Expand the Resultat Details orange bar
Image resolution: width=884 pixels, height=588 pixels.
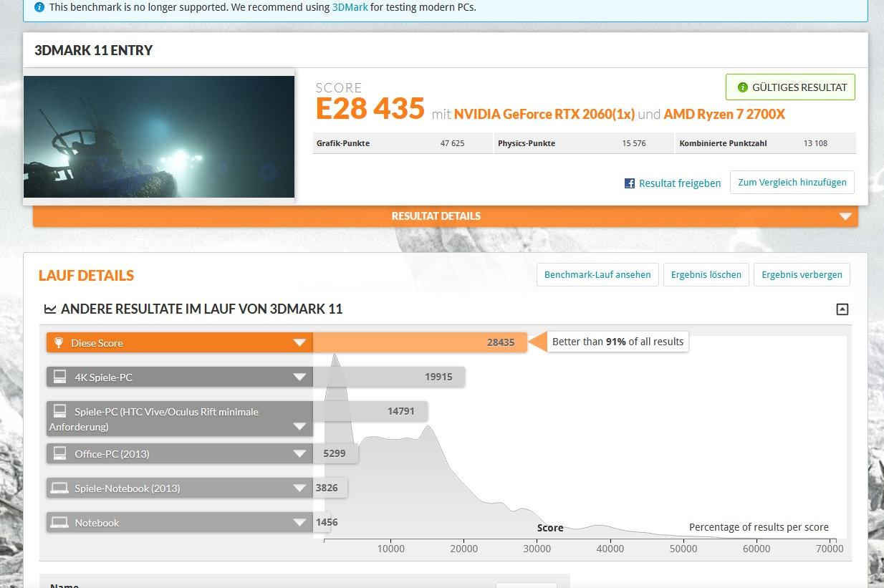tap(445, 216)
